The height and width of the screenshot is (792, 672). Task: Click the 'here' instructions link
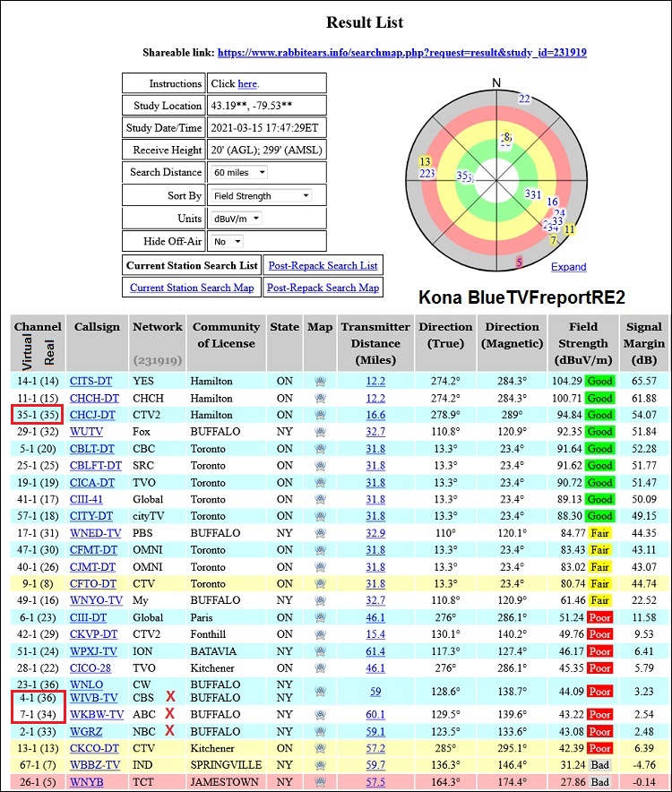(x=247, y=84)
